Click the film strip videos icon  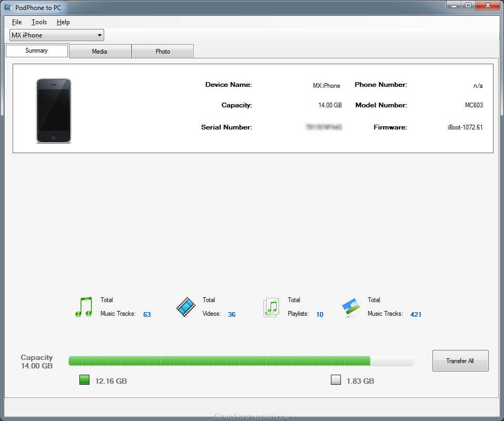click(x=186, y=307)
